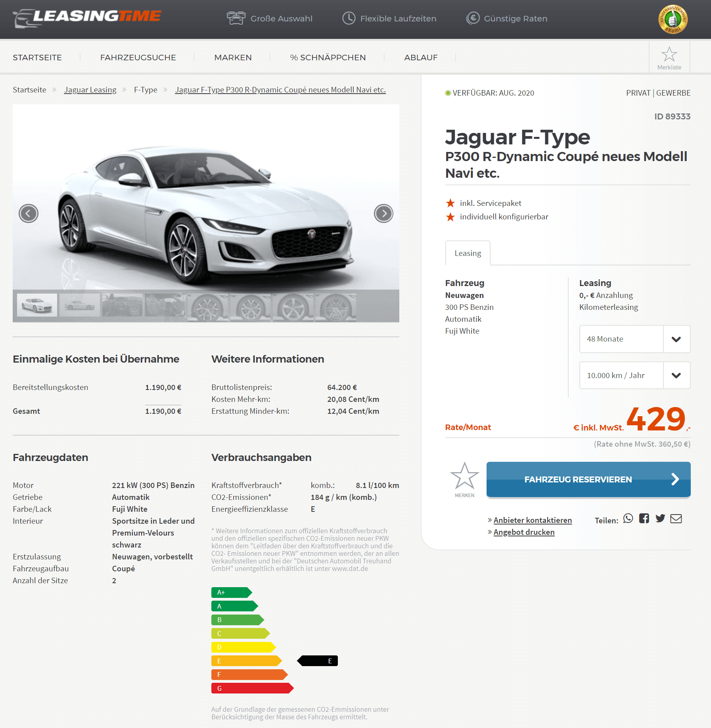Click the A+ efficiency class bar
Image resolution: width=711 pixels, height=728 pixels.
pos(232,592)
